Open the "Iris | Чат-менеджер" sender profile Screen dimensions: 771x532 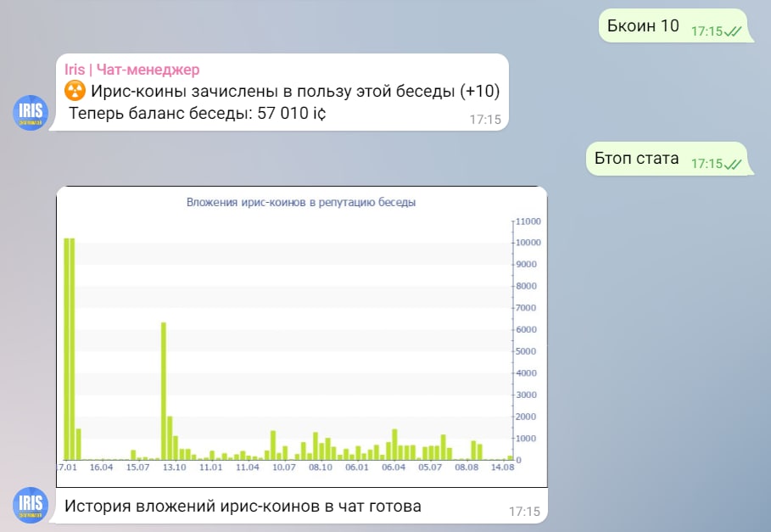click(x=131, y=70)
